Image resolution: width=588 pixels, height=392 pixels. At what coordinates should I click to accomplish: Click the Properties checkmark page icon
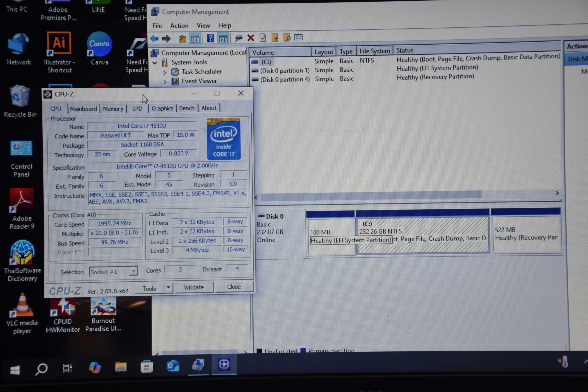263,38
